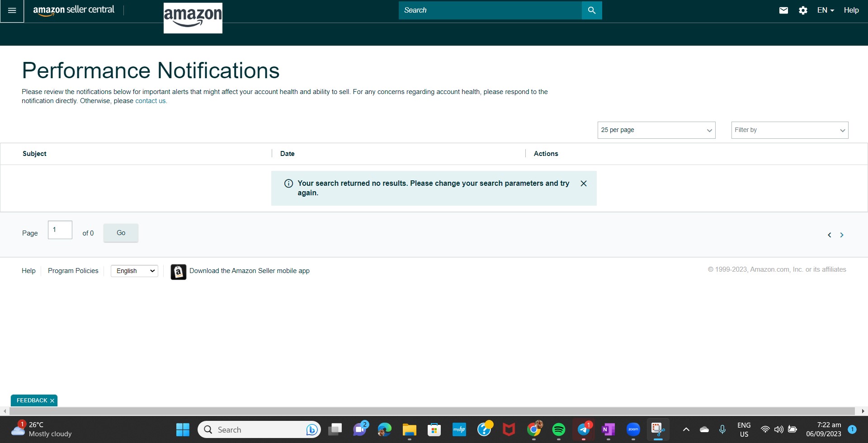Viewport: 868px width, 443px height.
Task: Open Wi-Fi network settings icon
Action: (x=765, y=429)
